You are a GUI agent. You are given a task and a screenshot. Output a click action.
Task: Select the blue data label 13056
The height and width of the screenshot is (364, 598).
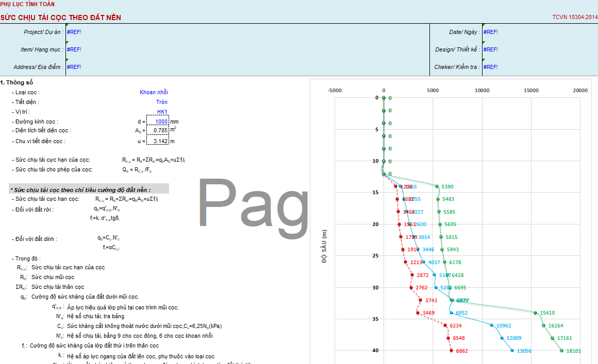coord(524,351)
